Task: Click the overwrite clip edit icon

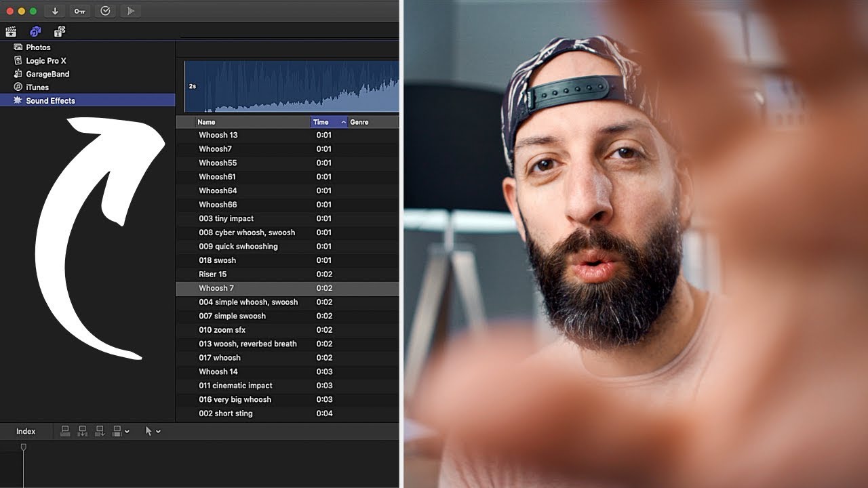Action: pyautogui.click(x=117, y=430)
